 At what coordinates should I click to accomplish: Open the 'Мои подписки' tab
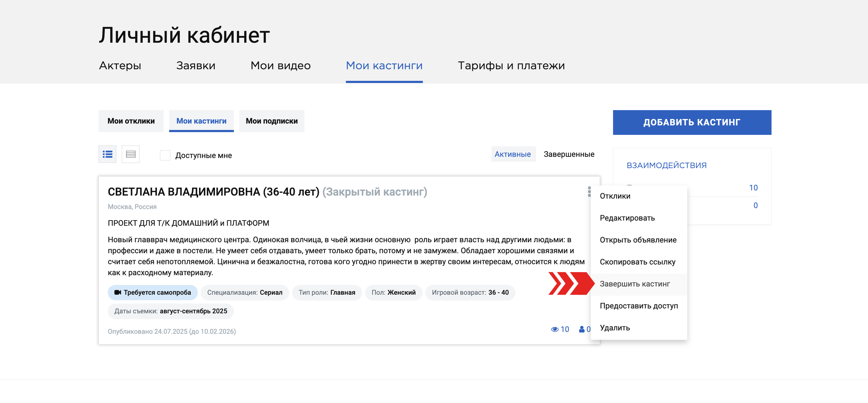click(x=272, y=121)
